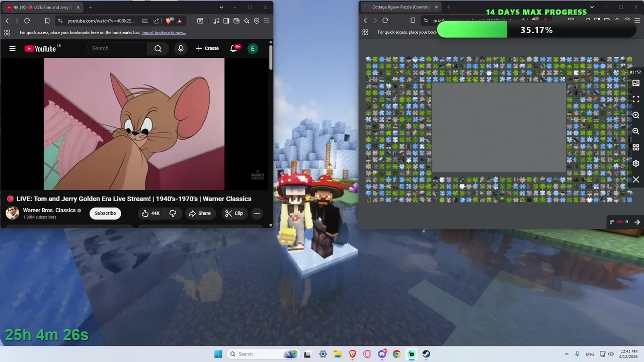Follow the Import bookmarks now link
The image size is (644, 362).
[164, 33]
